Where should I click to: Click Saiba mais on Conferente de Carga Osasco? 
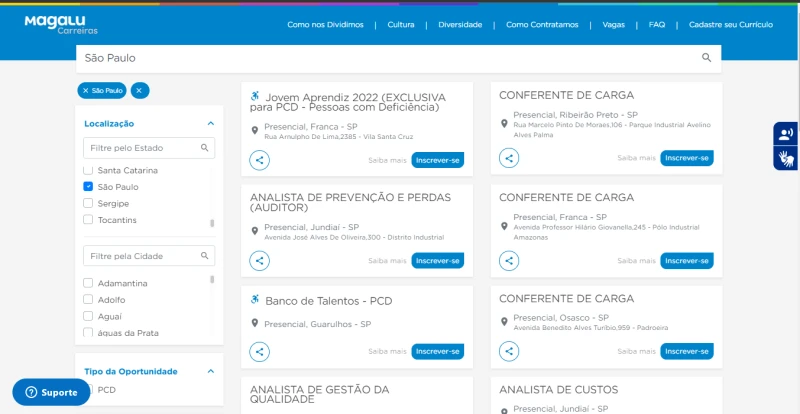click(636, 352)
